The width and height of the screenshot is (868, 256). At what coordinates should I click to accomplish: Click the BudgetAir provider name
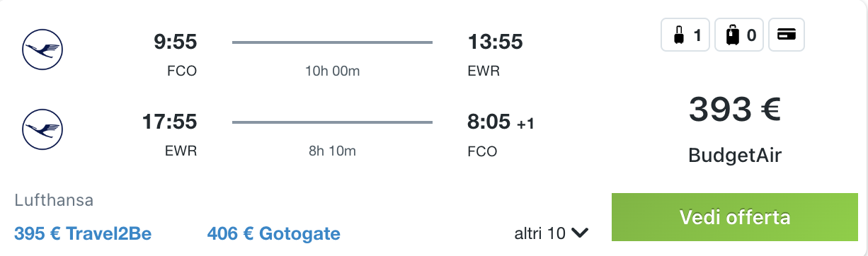[735, 156]
